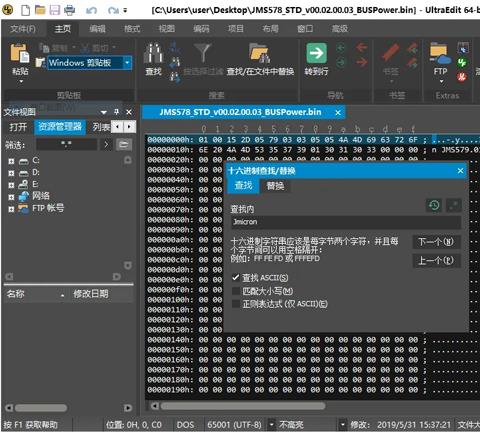480x432 pixels.
Task: Expand the C: drive tree node
Action: 11,161
